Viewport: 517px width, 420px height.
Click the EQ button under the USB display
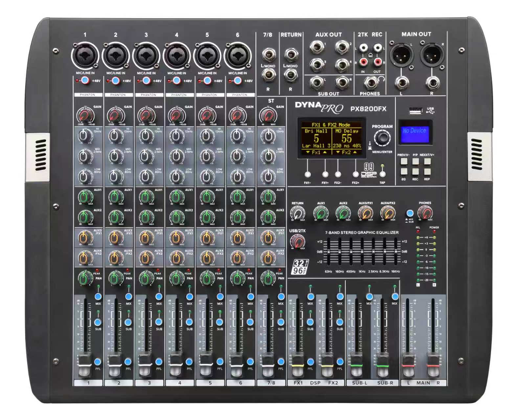click(x=404, y=171)
